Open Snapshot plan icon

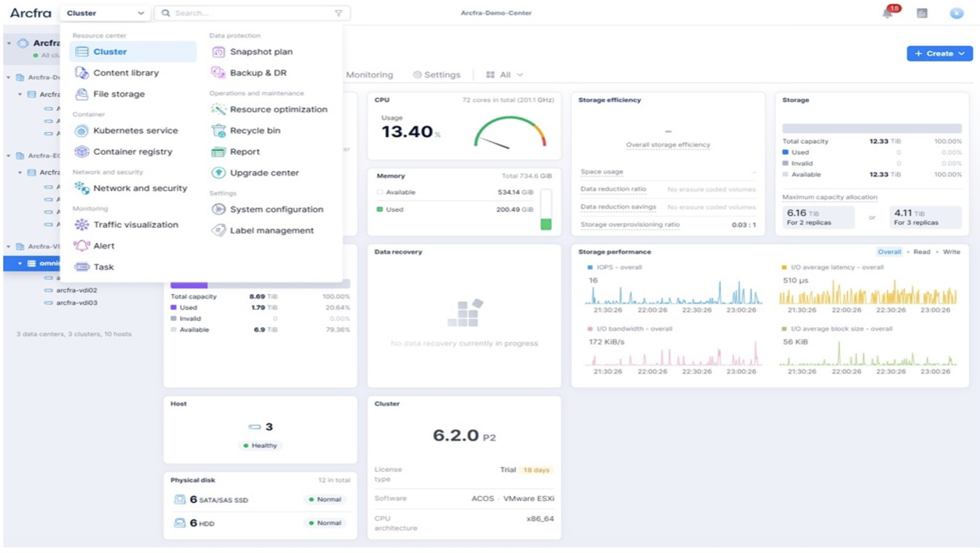click(218, 52)
